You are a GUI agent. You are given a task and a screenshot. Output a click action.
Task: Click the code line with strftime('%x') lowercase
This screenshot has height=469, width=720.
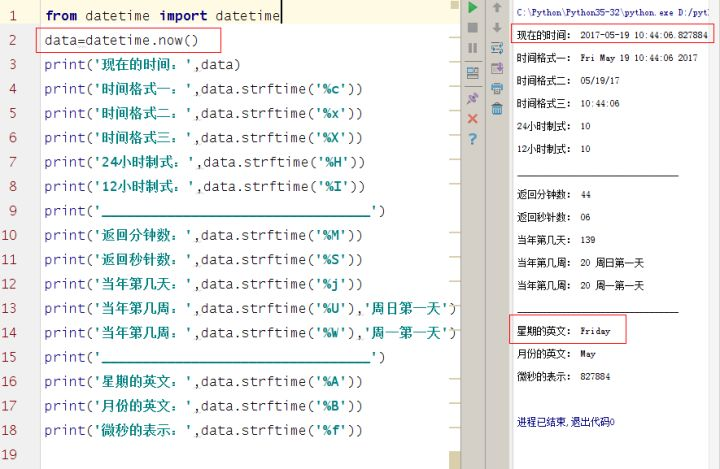point(203,113)
